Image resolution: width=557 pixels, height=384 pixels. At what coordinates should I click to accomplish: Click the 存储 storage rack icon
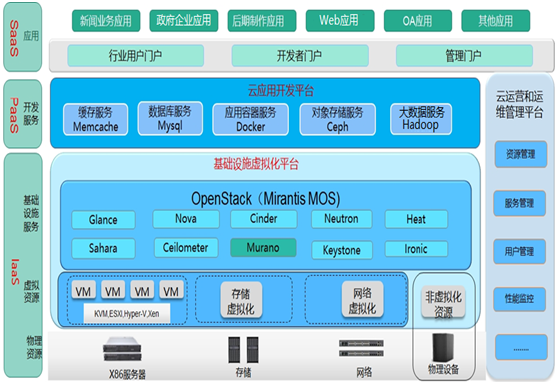pos(243,350)
